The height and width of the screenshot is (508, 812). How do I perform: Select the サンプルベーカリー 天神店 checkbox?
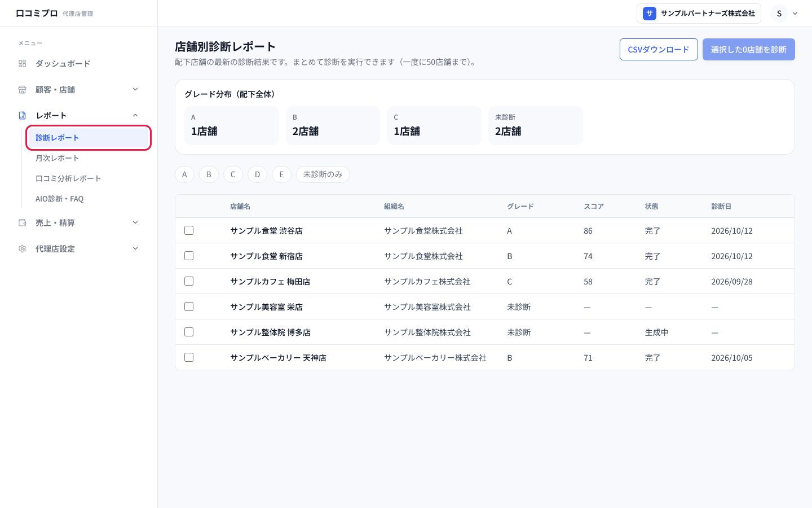pos(189,357)
